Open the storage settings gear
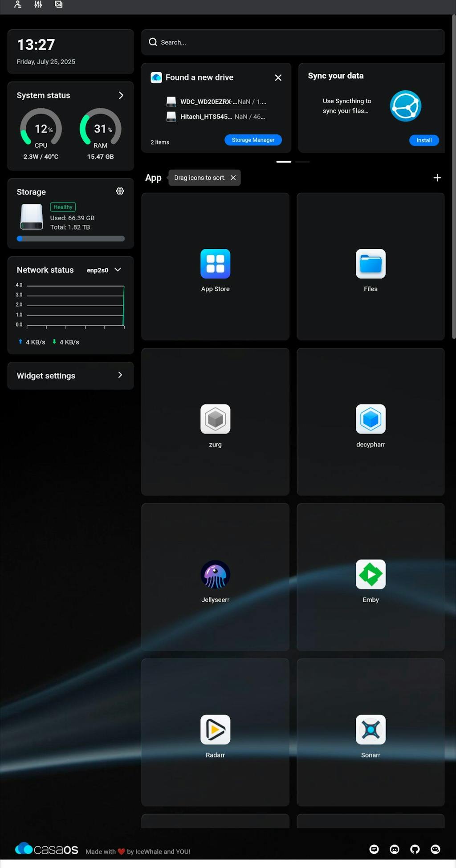Screen dimensions: 456x868 (120, 191)
